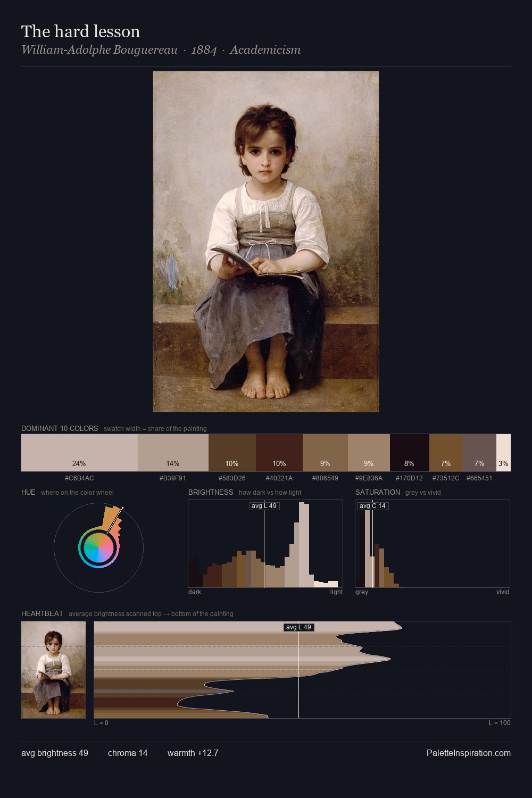Click the "Academicism" style label
Viewport: 532px width, 798px height.
[265, 50]
